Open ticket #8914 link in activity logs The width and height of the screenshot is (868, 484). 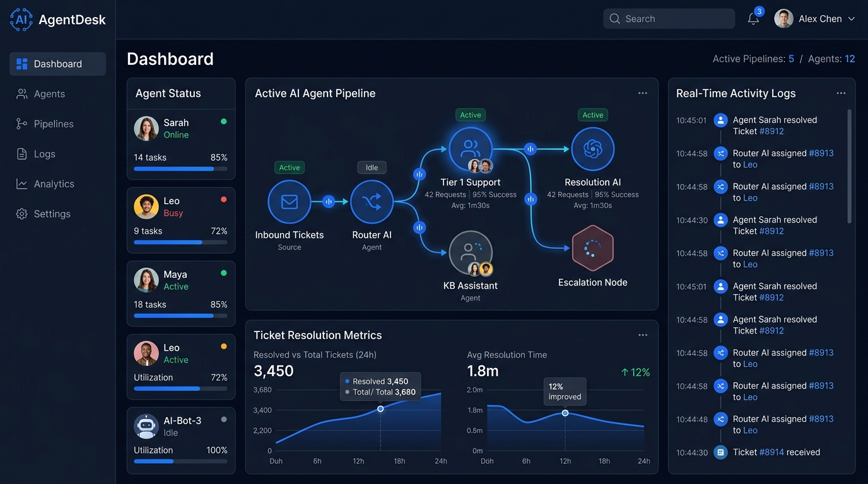(772, 452)
